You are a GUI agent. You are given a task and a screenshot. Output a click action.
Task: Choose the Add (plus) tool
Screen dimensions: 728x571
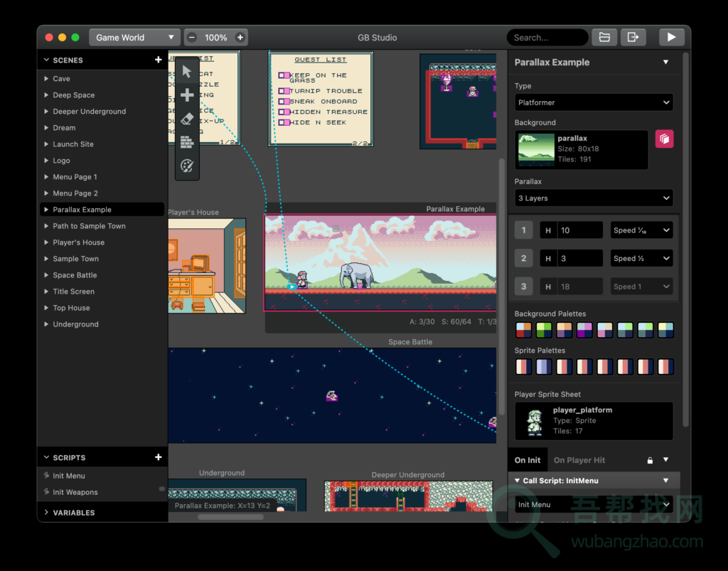(187, 95)
